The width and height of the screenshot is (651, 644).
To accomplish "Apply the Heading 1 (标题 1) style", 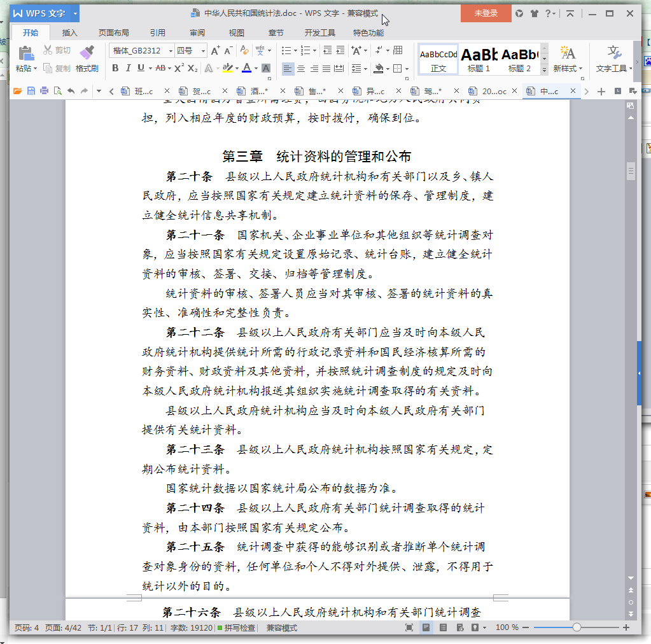I will coord(479,59).
